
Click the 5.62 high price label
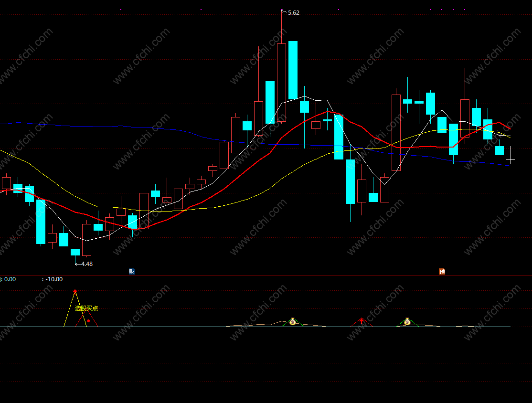click(x=294, y=13)
